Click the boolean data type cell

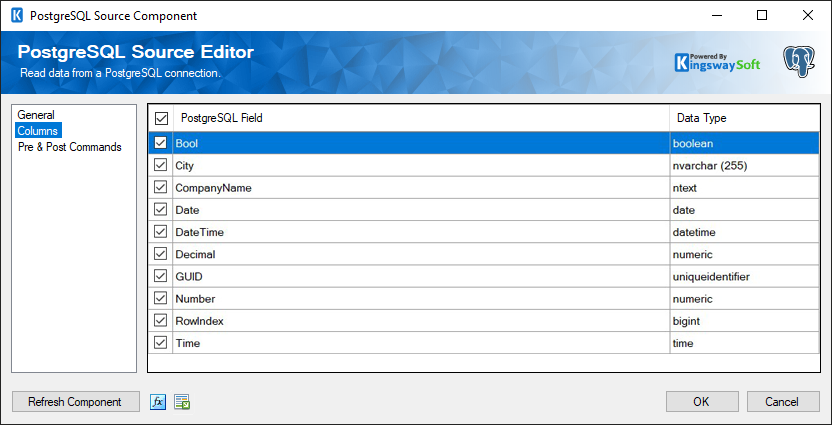point(745,143)
